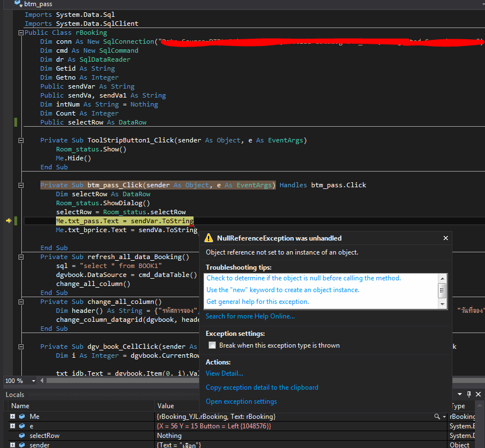Click the Type column header in Locals
The width and height of the screenshot is (485, 448).
pyautogui.click(x=461, y=405)
